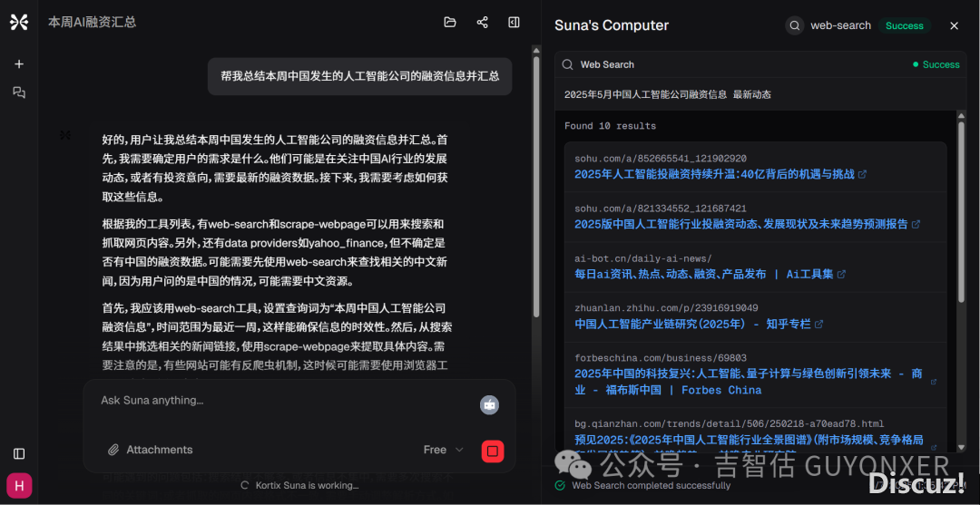Screen dimensions: 980x505
Task: Open the Free plan dropdown
Action: [443, 450]
